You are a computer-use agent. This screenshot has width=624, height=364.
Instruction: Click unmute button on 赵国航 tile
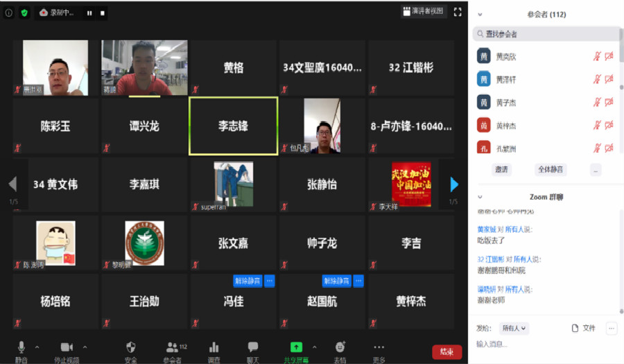336,281
